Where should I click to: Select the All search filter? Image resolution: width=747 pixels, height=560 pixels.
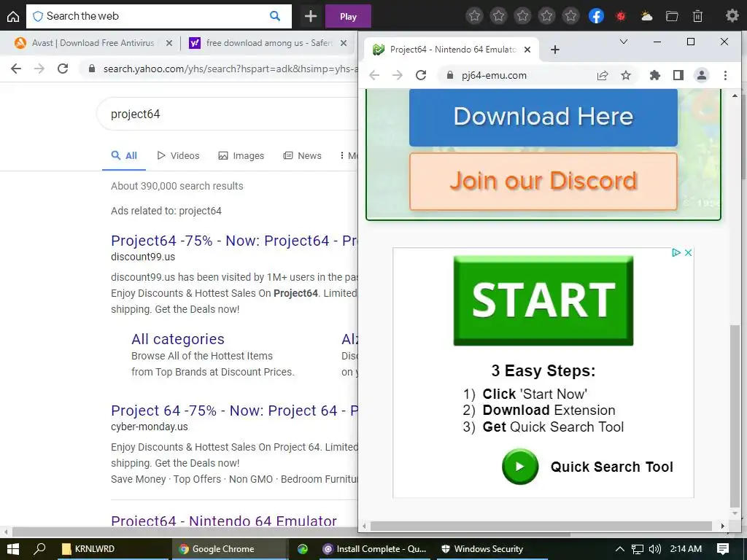tap(124, 156)
